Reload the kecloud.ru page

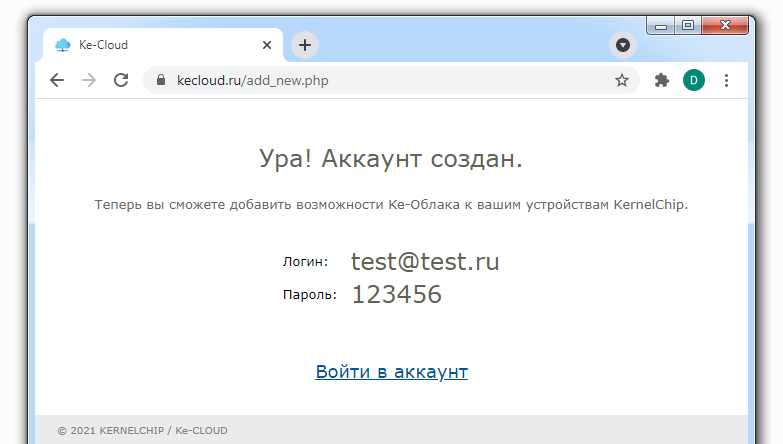point(121,81)
